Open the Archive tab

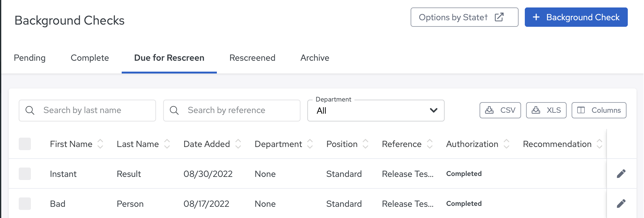(315, 58)
